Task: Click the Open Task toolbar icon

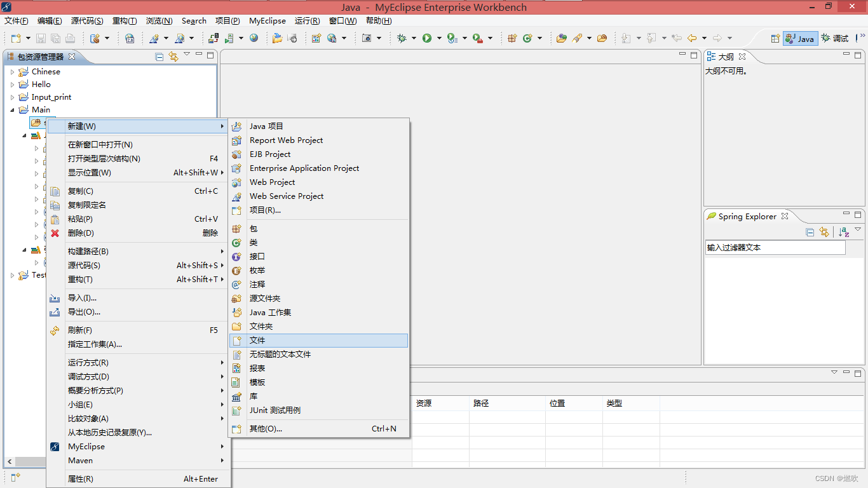Action: coord(602,38)
